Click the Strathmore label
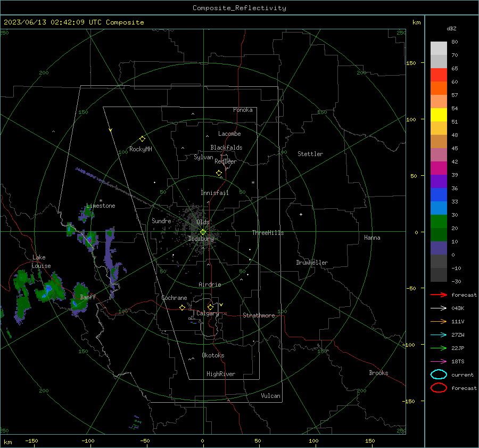Screen dimensions: 479x448 point(259,315)
